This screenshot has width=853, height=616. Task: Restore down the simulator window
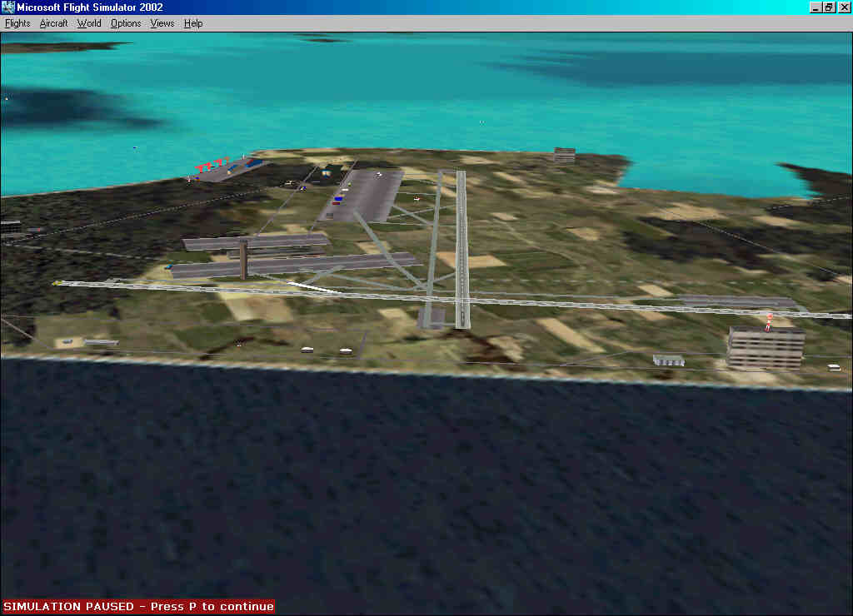[x=829, y=7]
